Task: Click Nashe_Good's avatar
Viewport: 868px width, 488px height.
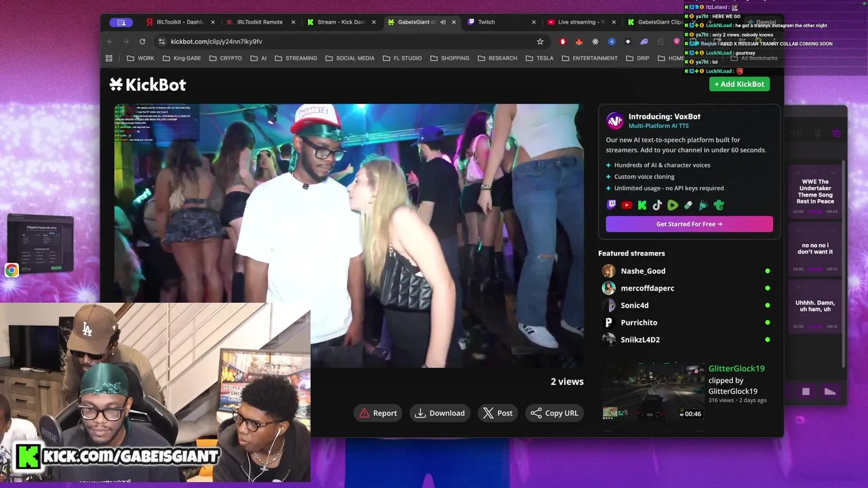Action: (x=609, y=271)
